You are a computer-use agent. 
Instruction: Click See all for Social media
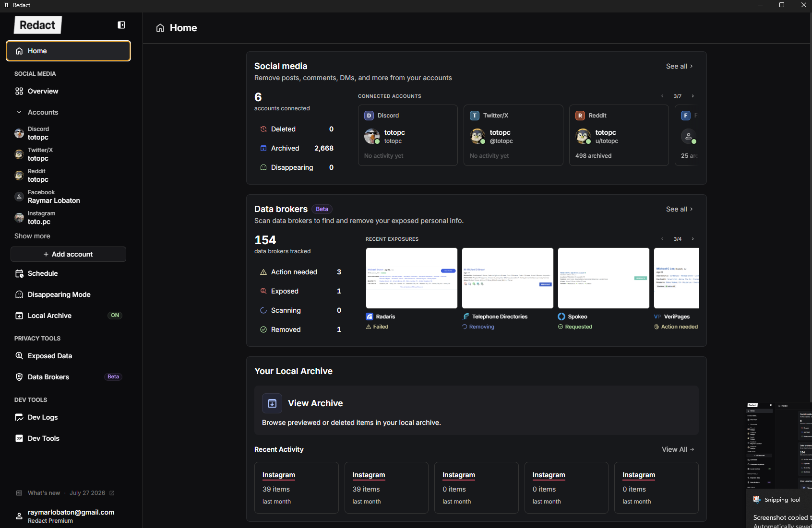679,66
